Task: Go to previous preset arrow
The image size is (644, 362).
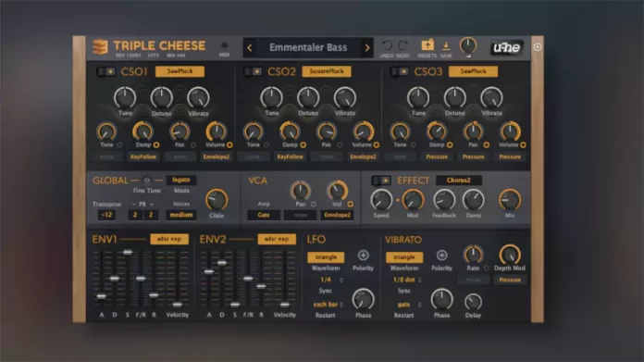Action: click(249, 47)
